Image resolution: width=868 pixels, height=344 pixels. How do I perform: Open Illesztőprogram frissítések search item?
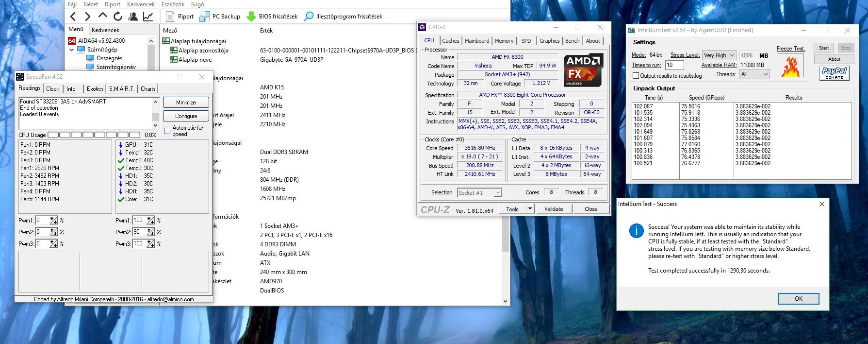(343, 17)
